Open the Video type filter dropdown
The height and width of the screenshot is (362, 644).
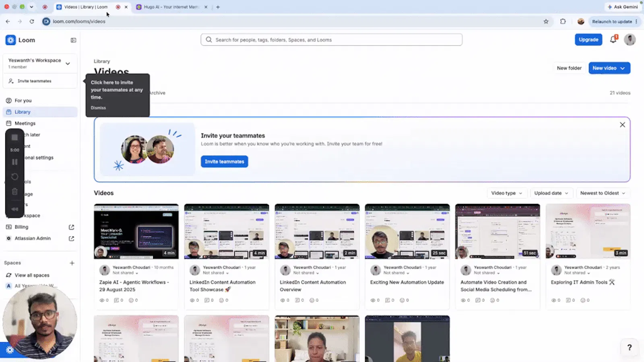(x=506, y=193)
